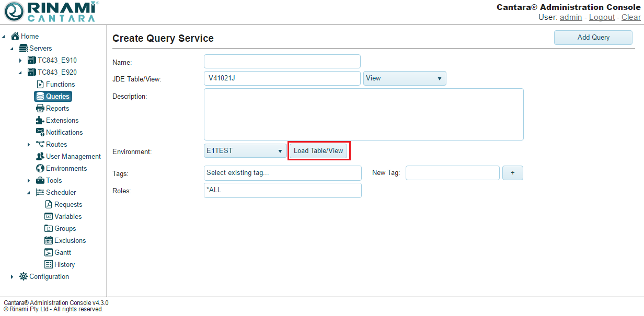The height and width of the screenshot is (316, 644).
Task: Open Reports via its printer icon
Action: click(x=40, y=108)
